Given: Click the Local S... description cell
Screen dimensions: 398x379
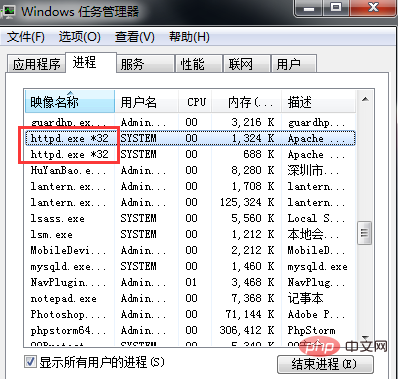Looking at the screenshot, I should [316, 218].
